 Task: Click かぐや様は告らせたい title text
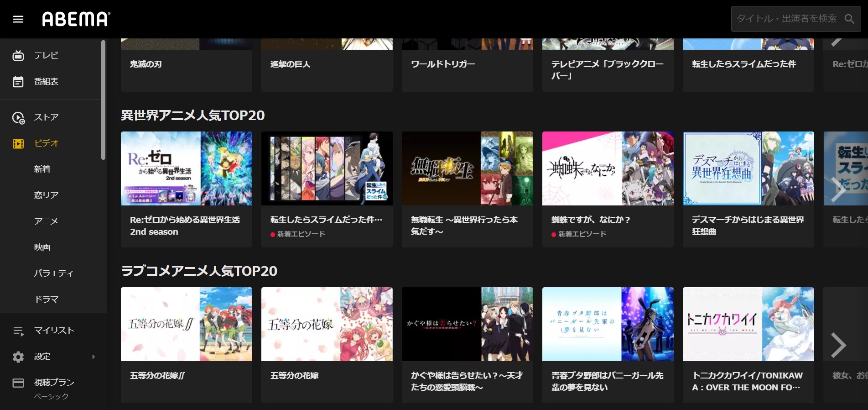pyautogui.click(x=467, y=382)
